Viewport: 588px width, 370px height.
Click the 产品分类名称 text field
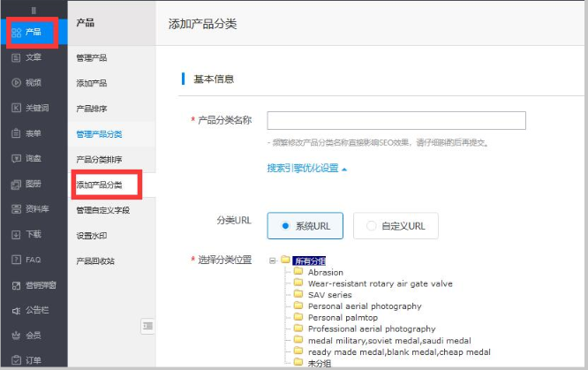pyautogui.click(x=396, y=121)
